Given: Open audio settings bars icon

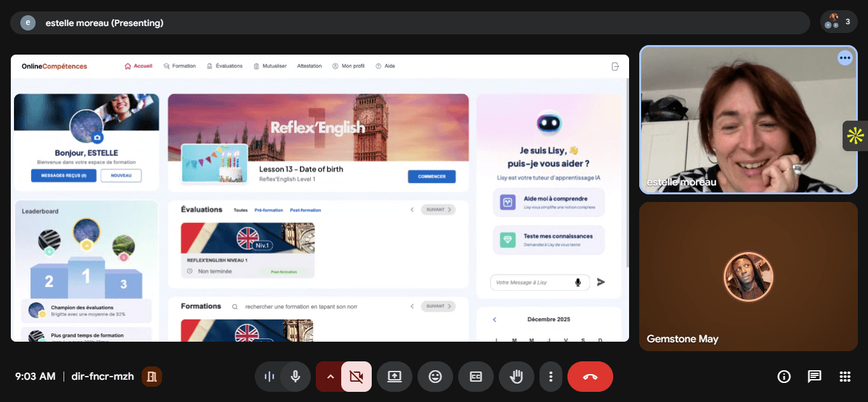Looking at the screenshot, I should coord(269,377).
